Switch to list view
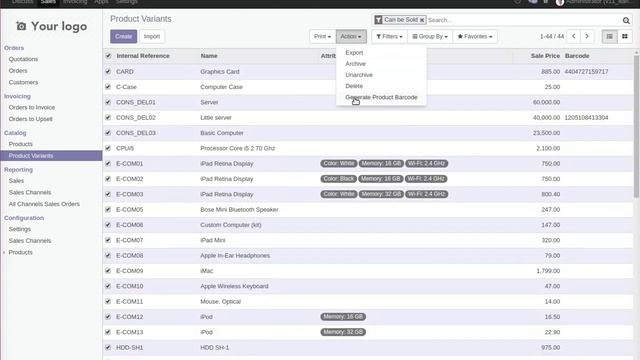The image size is (640, 360). click(609, 36)
